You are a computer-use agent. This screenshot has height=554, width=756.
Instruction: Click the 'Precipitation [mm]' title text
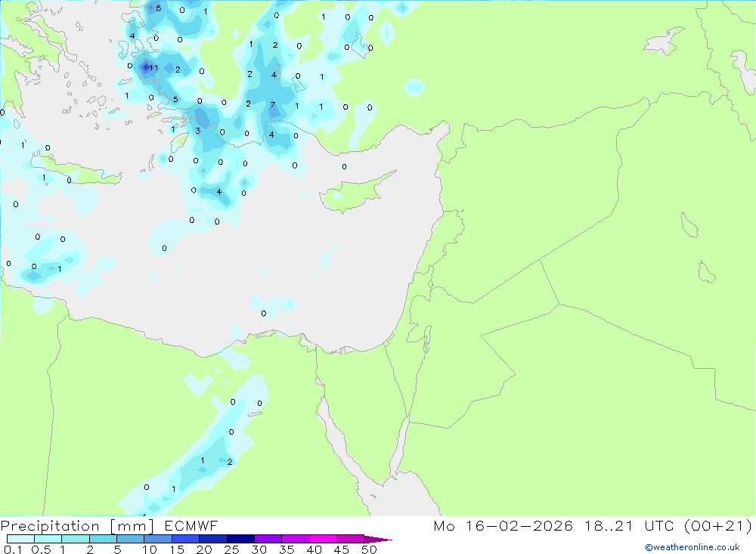pos(77,526)
